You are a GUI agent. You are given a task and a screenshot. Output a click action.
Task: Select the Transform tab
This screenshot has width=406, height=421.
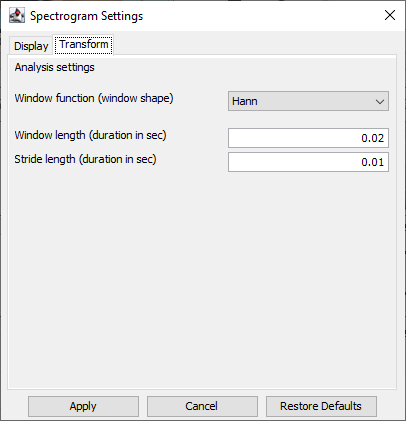coord(84,44)
